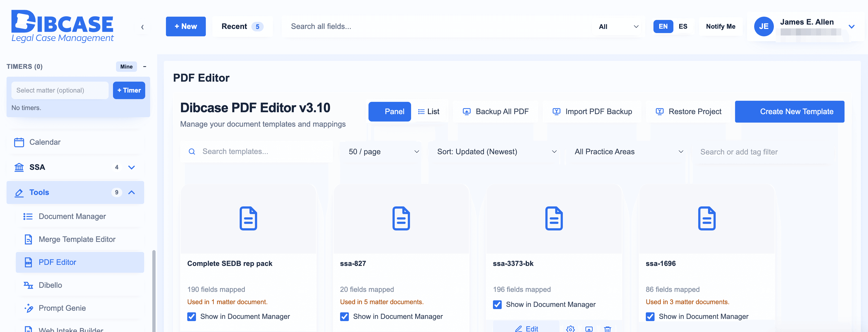Switch to Panel view
The image size is (868, 332).
pos(390,112)
